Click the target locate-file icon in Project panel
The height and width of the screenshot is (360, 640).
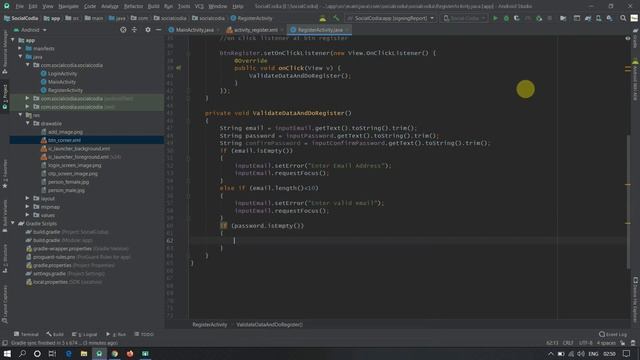[x=123, y=30]
